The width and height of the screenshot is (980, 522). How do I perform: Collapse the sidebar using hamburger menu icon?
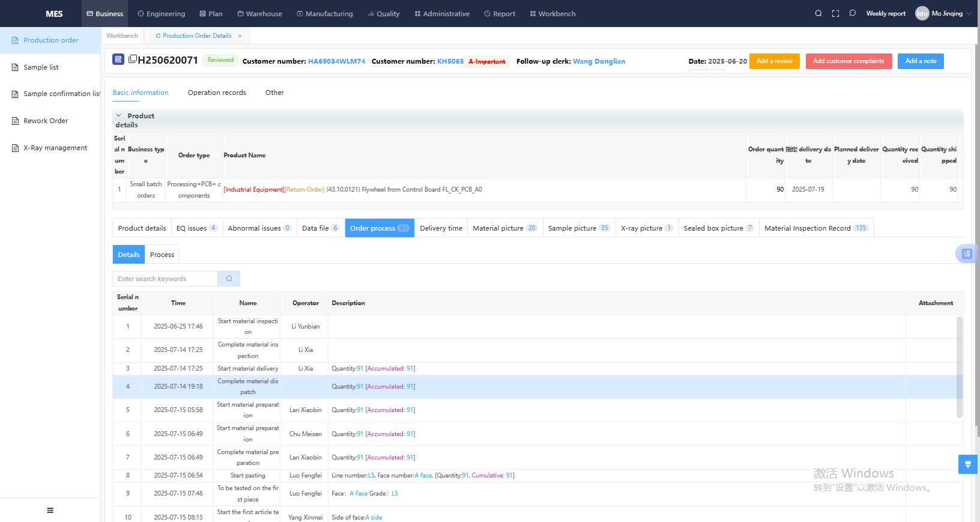tap(50, 510)
